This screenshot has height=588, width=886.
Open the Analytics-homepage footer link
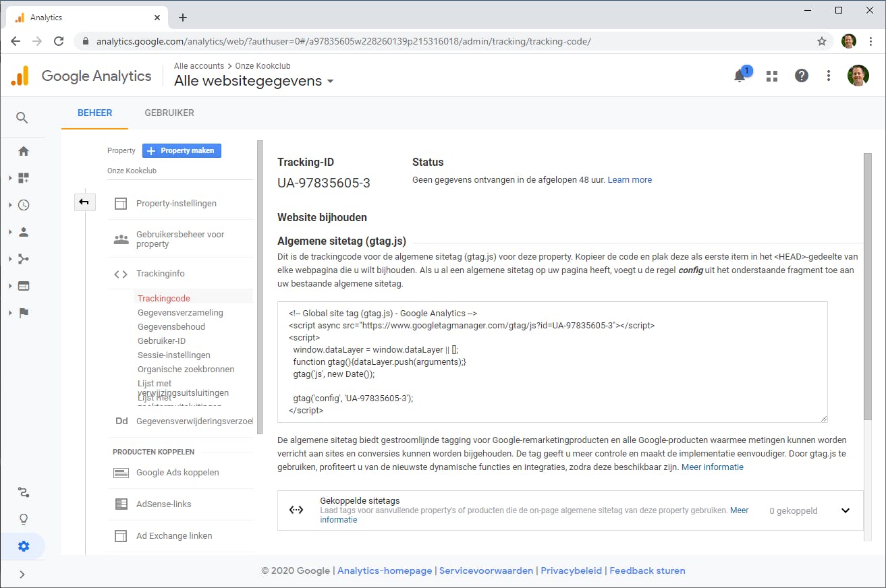click(x=385, y=570)
